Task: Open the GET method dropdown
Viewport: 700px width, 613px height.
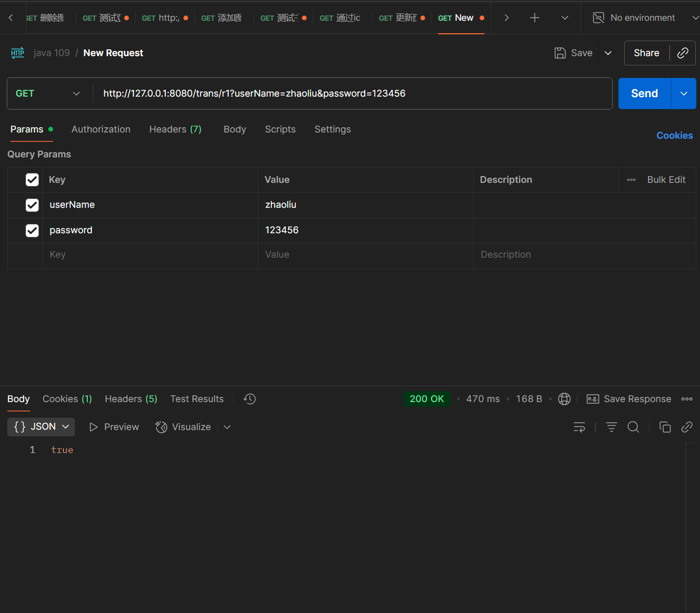Action: point(48,94)
